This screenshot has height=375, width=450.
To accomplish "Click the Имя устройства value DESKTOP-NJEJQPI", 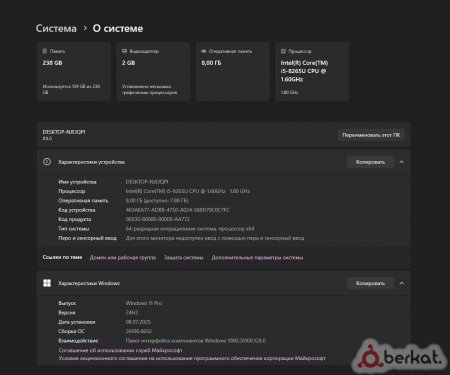I will (147, 182).
